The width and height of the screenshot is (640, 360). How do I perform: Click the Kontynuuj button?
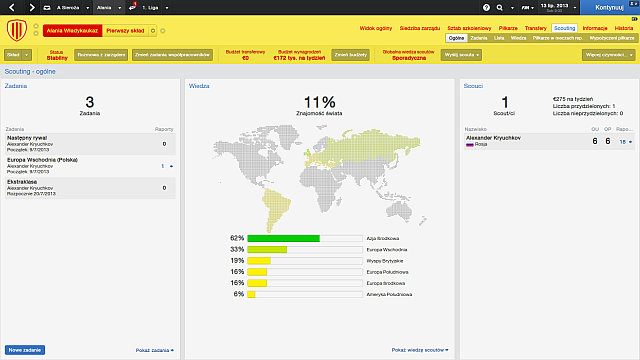[x=609, y=7]
